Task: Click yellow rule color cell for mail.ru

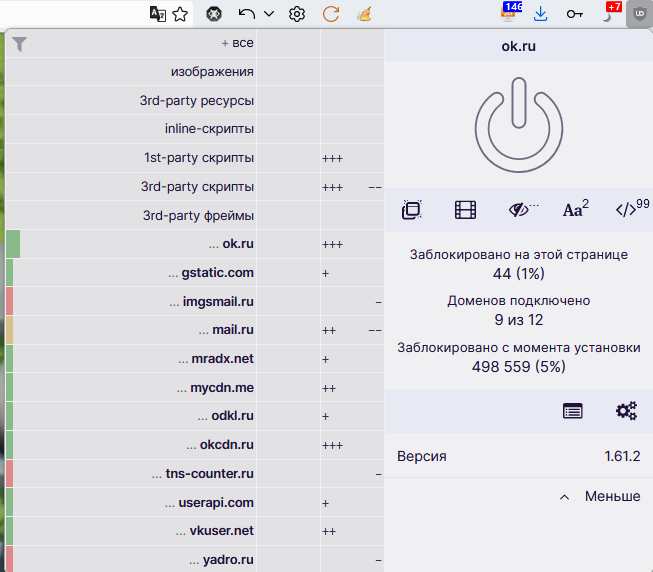Action: click(9, 330)
